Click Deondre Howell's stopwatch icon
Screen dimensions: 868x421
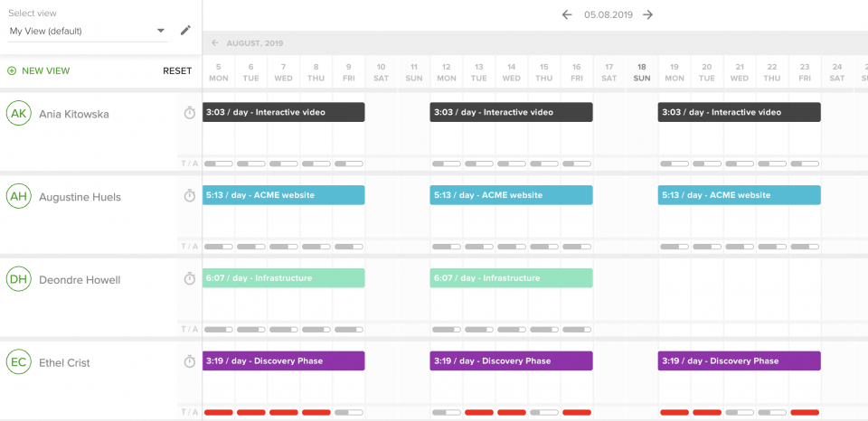[190, 278]
